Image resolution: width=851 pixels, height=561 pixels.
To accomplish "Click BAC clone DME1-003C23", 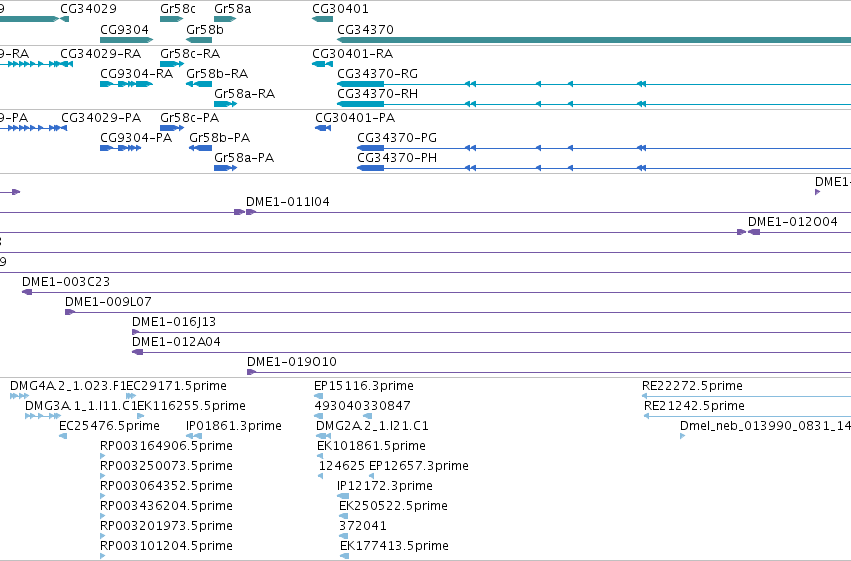I will (66, 282).
